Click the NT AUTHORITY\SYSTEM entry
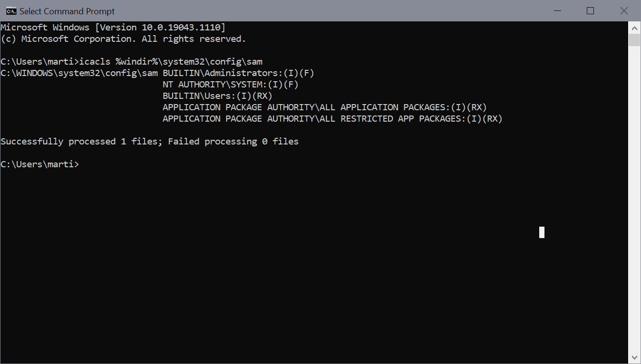The height and width of the screenshot is (364, 641). [x=230, y=84]
